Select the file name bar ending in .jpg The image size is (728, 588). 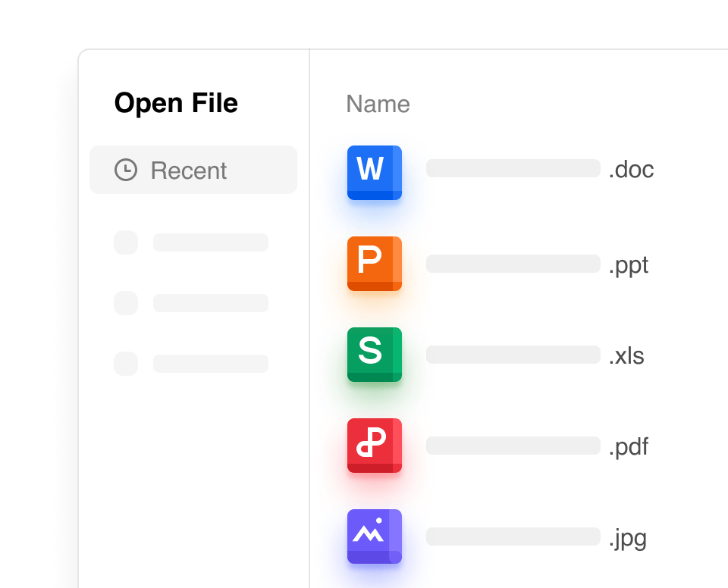pos(513,536)
